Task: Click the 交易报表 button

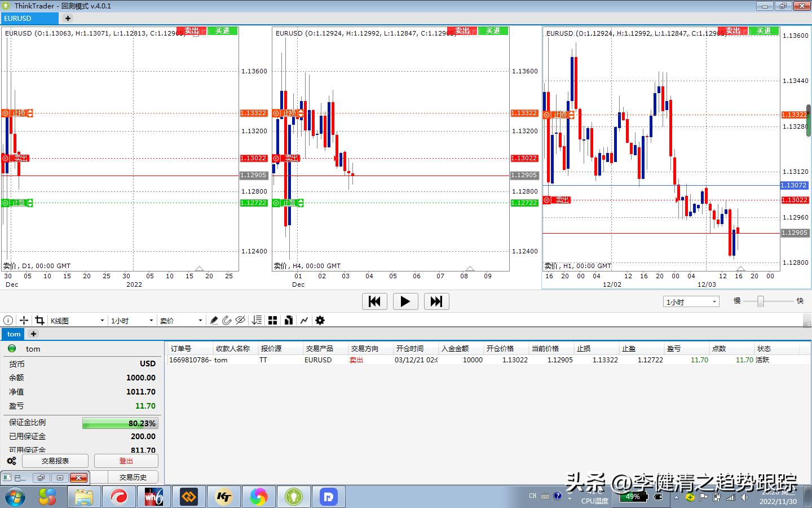Action: pos(55,461)
